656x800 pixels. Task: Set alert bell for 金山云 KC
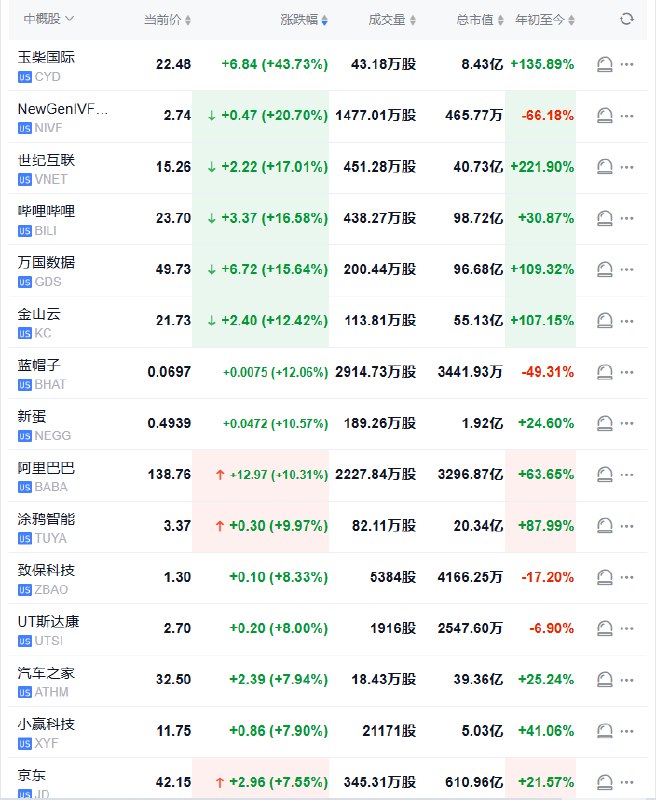point(604,320)
